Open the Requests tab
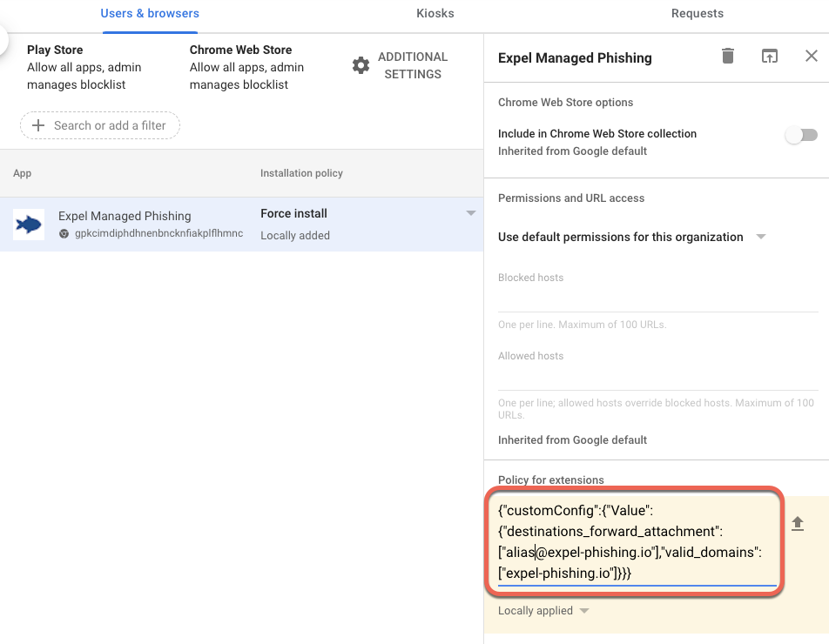The width and height of the screenshot is (829, 644). 698,14
